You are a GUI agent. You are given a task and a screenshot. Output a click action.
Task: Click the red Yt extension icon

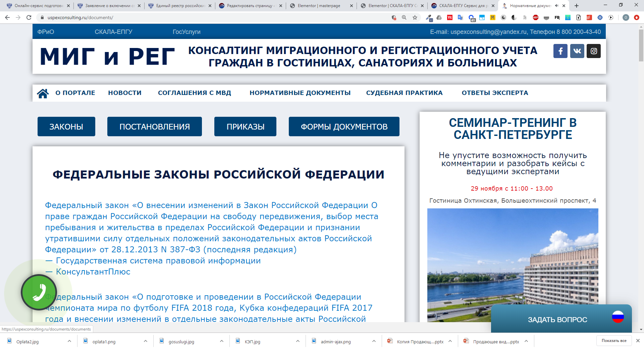450,17
